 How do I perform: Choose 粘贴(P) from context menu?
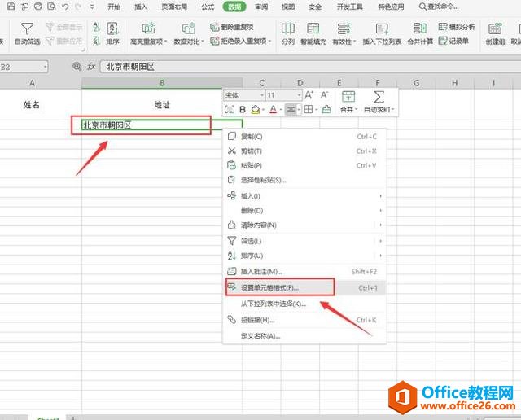pos(304,165)
